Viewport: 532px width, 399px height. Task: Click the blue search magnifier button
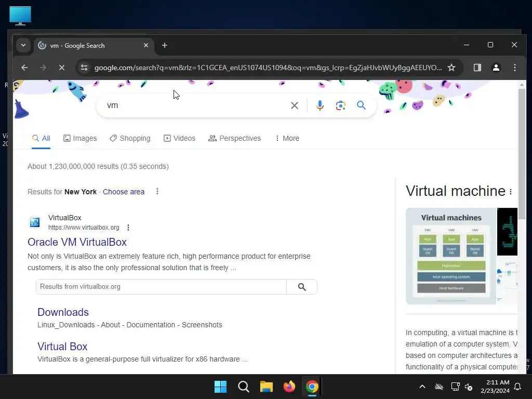click(362, 105)
